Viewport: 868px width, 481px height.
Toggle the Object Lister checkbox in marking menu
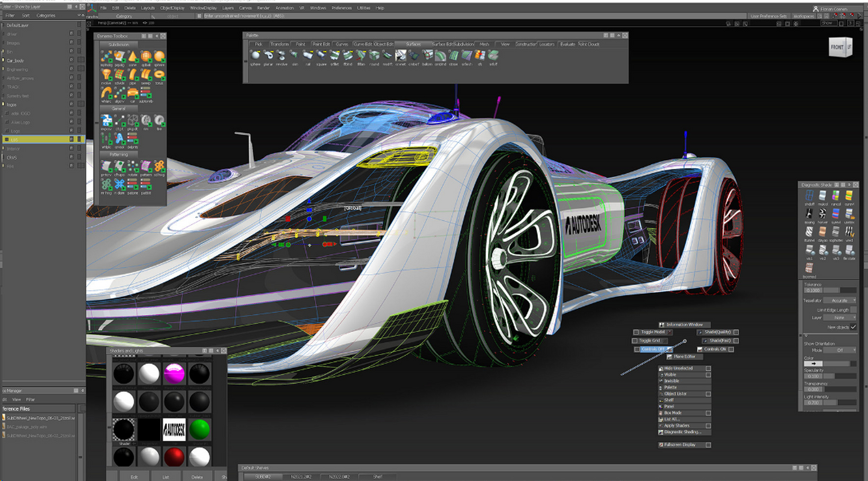[x=708, y=394]
